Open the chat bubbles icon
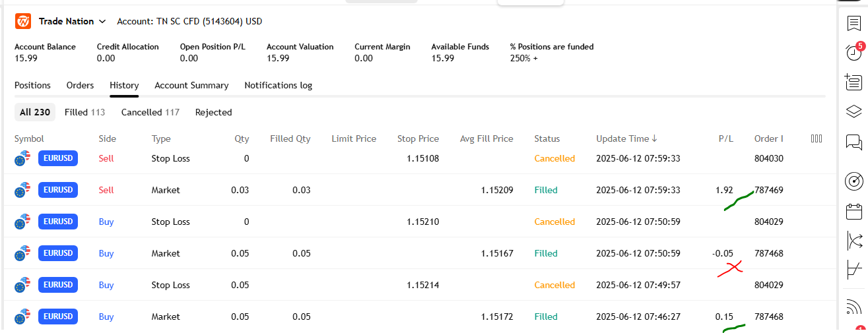This screenshot has width=868, height=333. click(853, 141)
